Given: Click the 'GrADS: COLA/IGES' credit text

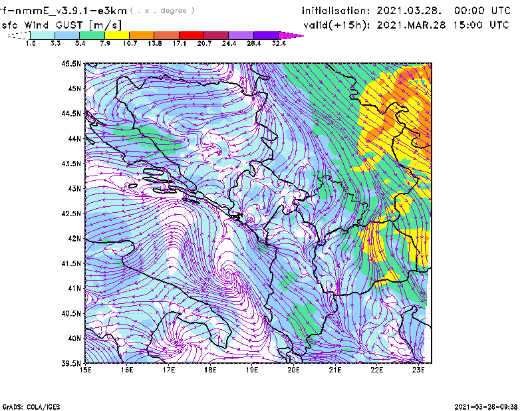Looking at the screenshot, I should tap(31, 407).
